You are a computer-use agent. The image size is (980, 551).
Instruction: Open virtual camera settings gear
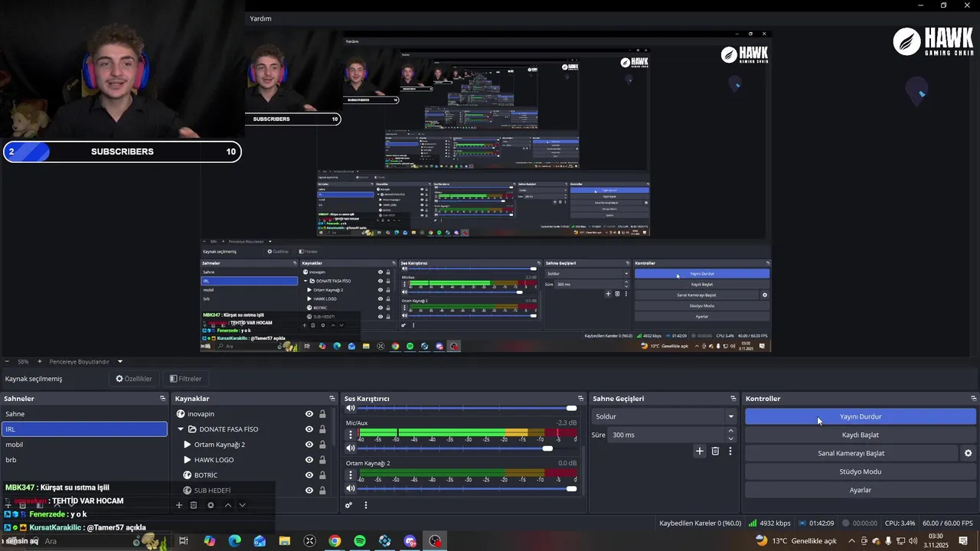(968, 453)
